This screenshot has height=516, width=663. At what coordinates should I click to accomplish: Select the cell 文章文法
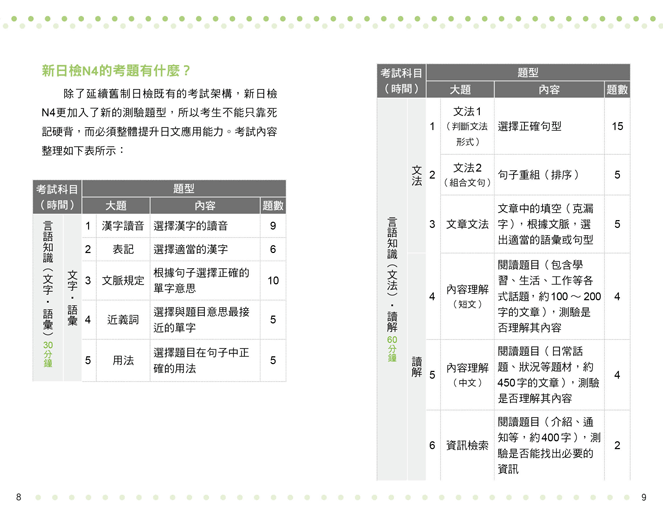pos(467,224)
